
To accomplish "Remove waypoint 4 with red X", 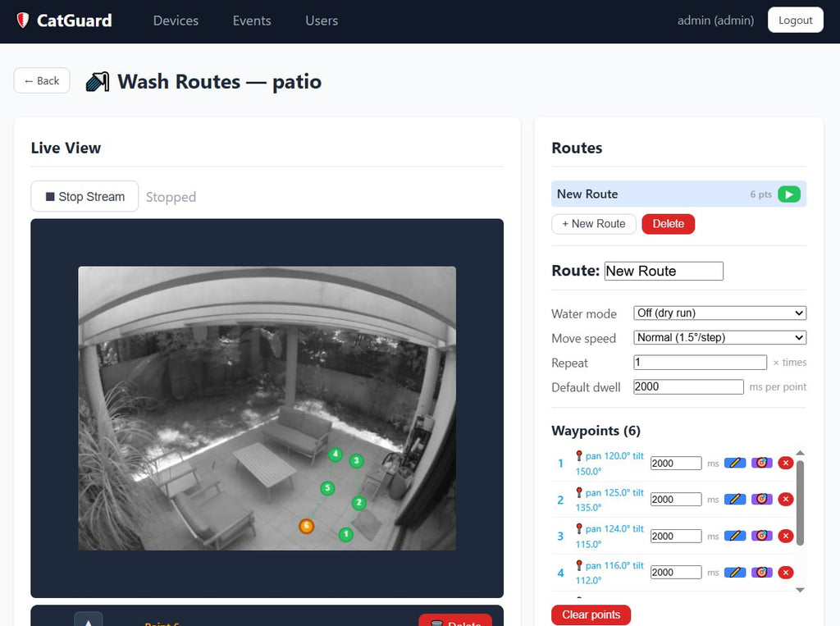I will [x=786, y=573].
